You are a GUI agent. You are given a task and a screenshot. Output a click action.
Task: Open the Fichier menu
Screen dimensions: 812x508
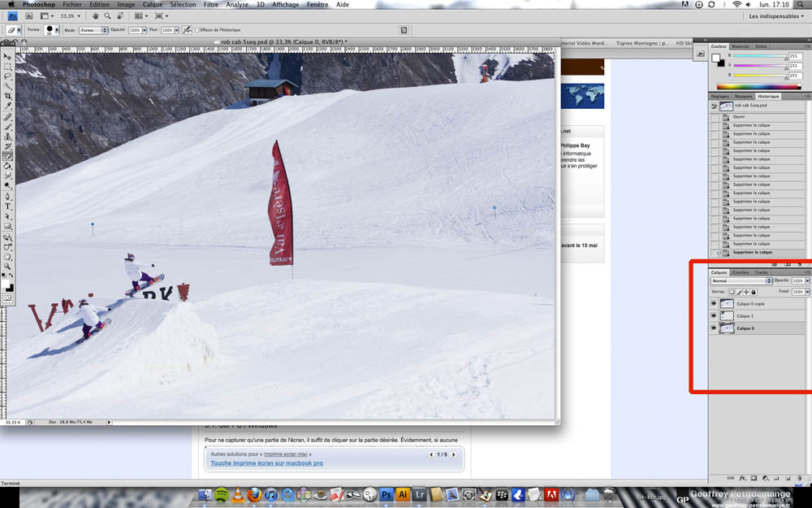(72, 4)
